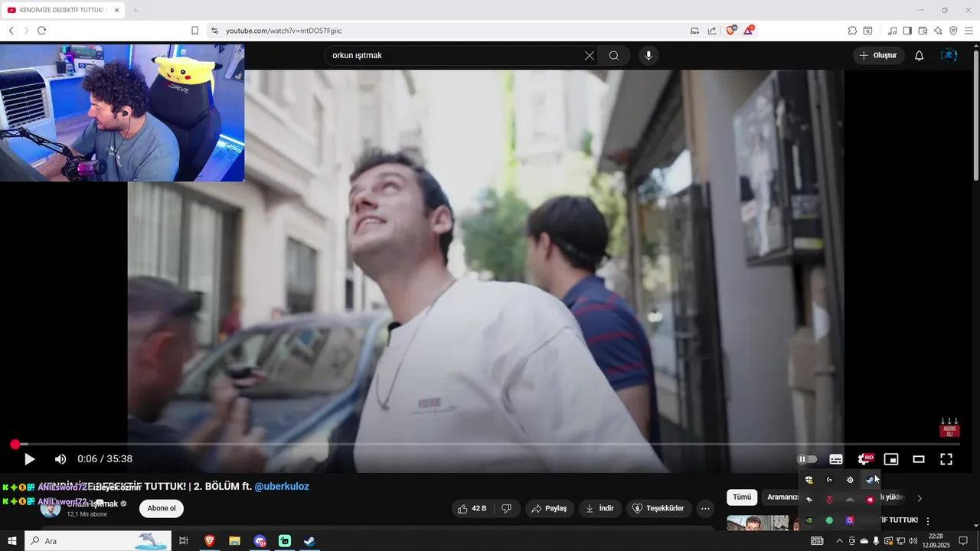
Task: Open the more actions three-dot menu
Action: [705, 508]
